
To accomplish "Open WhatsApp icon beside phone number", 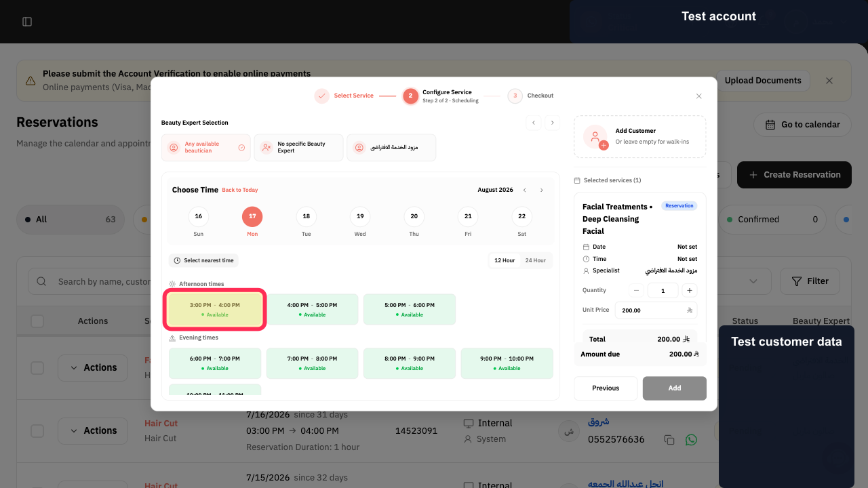I will click(691, 440).
